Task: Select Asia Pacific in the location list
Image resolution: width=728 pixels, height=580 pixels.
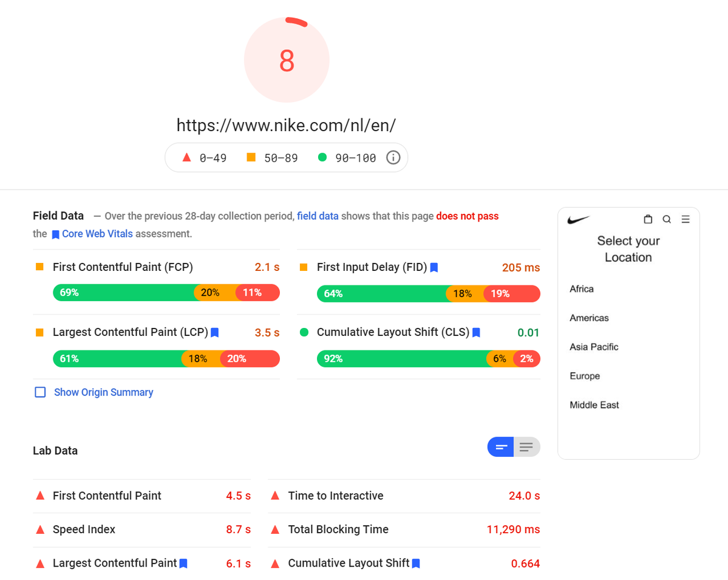Action: pyautogui.click(x=594, y=347)
